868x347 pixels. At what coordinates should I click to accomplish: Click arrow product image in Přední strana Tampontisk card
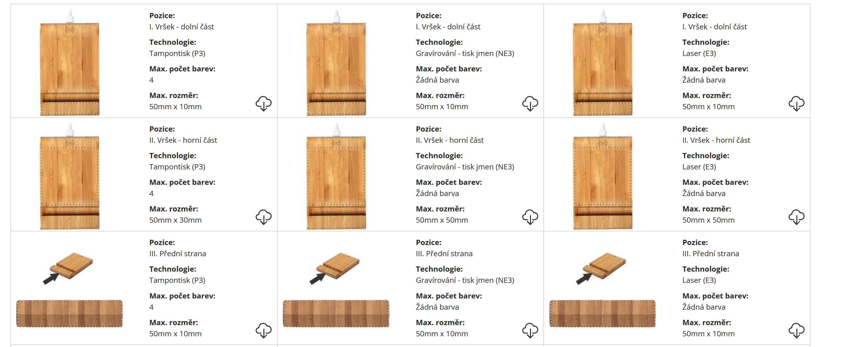point(68,268)
